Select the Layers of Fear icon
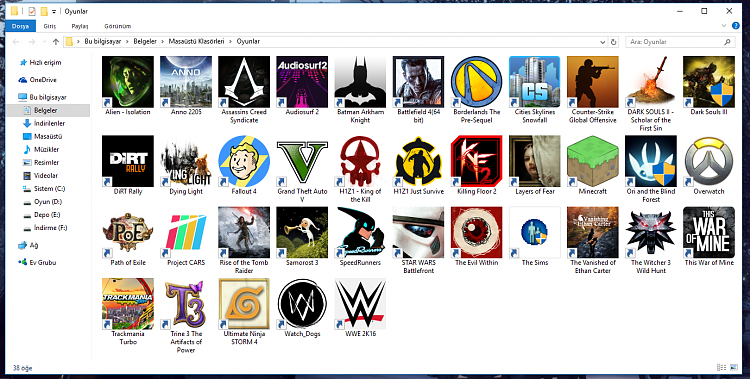 coord(535,161)
